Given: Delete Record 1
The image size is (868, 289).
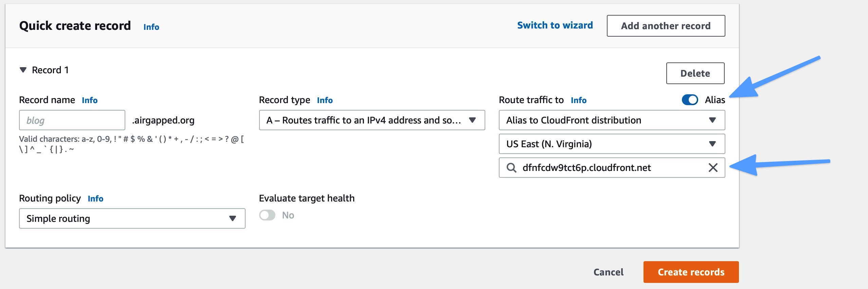Looking at the screenshot, I should (695, 73).
